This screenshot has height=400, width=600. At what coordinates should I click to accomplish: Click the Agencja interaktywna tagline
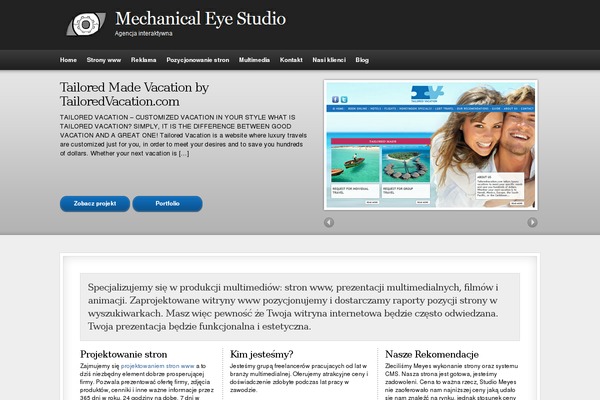[143, 34]
